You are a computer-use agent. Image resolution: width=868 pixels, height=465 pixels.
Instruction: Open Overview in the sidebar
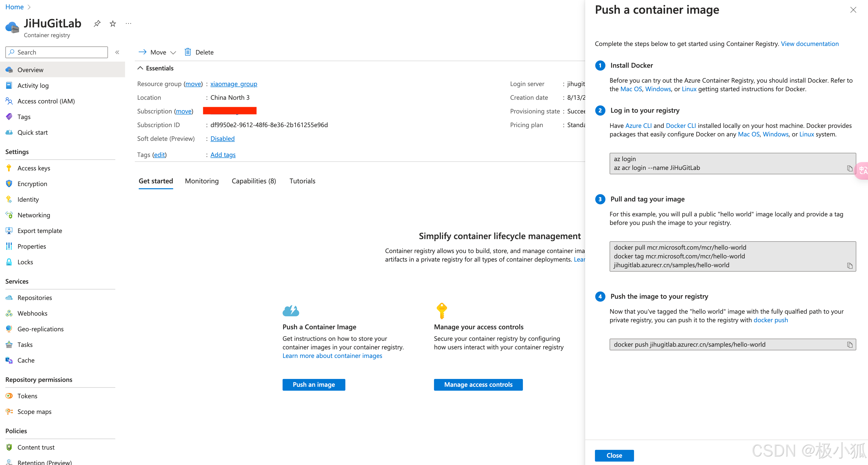click(63, 70)
